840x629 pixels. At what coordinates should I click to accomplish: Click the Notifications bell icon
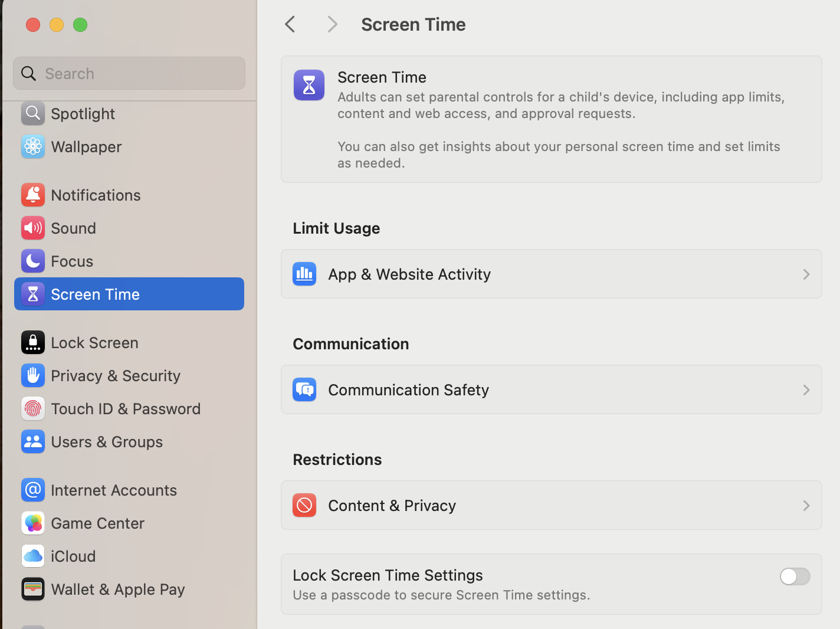coord(33,195)
